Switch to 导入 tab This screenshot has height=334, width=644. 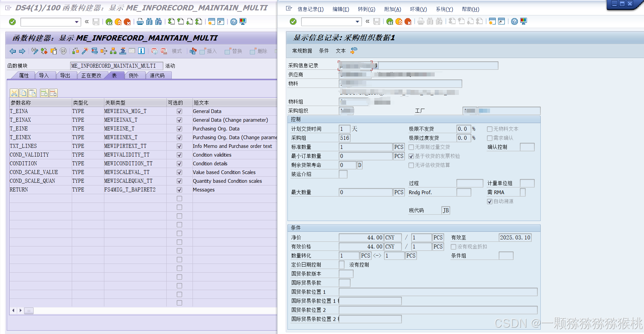point(44,75)
